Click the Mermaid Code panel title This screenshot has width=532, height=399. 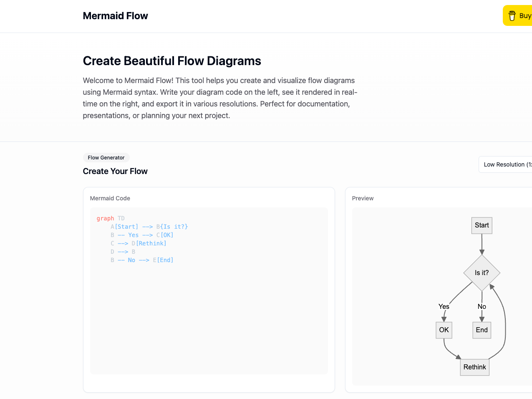coord(110,198)
